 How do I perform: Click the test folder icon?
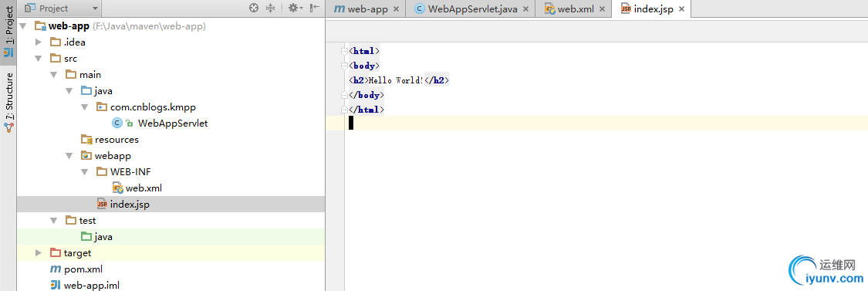(x=71, y=221)
